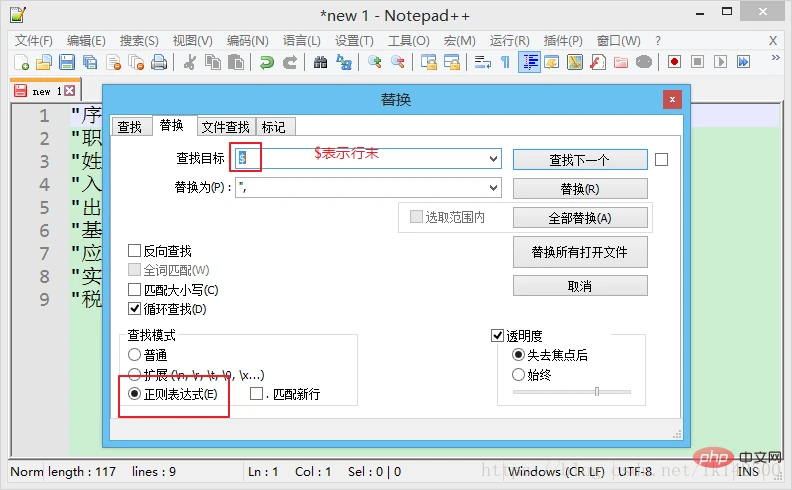This screenshot has width=792, height=490.
Task: Click the green Undo arrow icon
Action: [x=267, y=62]
